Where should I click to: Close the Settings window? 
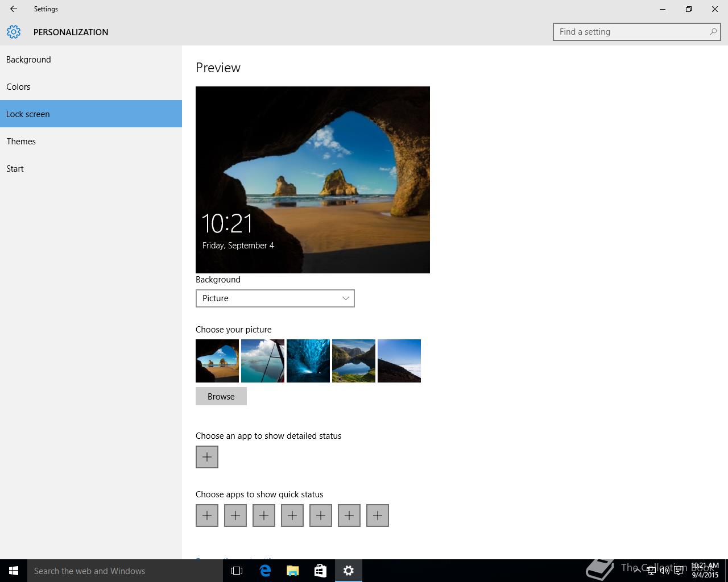pos(715,9)
